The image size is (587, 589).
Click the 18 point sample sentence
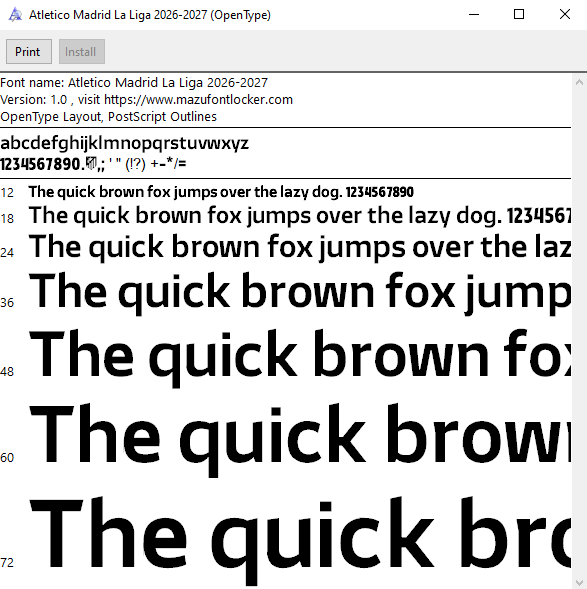coord(300,216)
